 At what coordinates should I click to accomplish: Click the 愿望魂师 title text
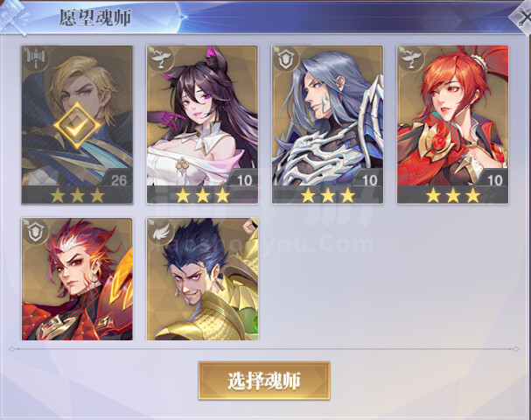[x=94, y=17]
